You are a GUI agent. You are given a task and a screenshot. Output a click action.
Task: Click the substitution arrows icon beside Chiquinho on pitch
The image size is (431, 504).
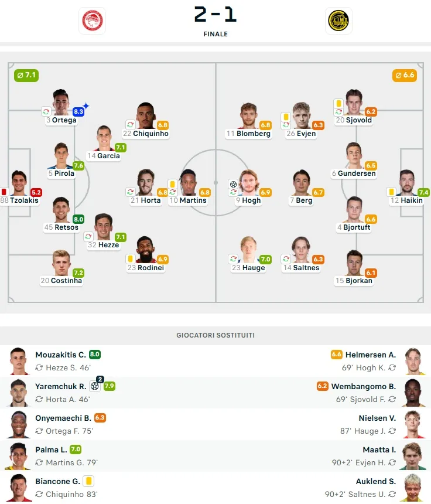tap(130, 125)
